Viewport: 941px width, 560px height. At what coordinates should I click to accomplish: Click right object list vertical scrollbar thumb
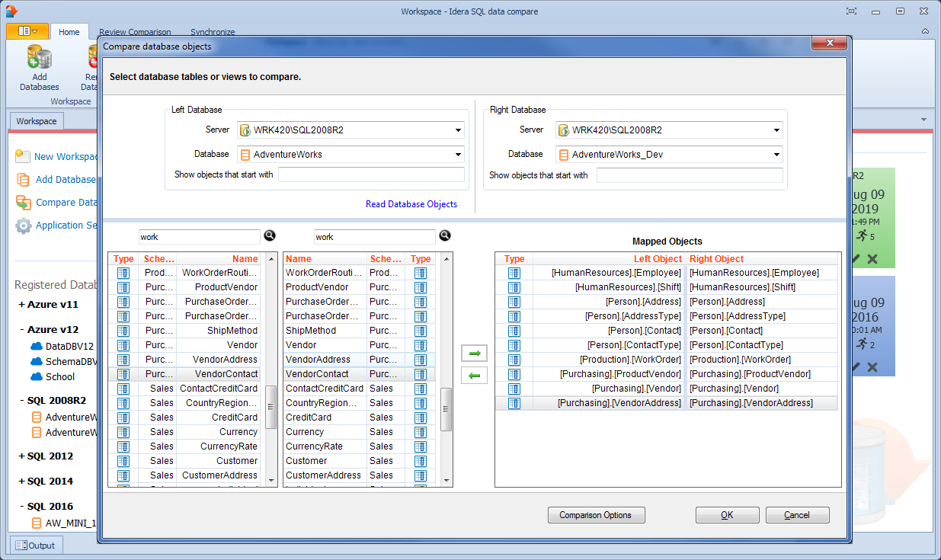pos(446,410)
